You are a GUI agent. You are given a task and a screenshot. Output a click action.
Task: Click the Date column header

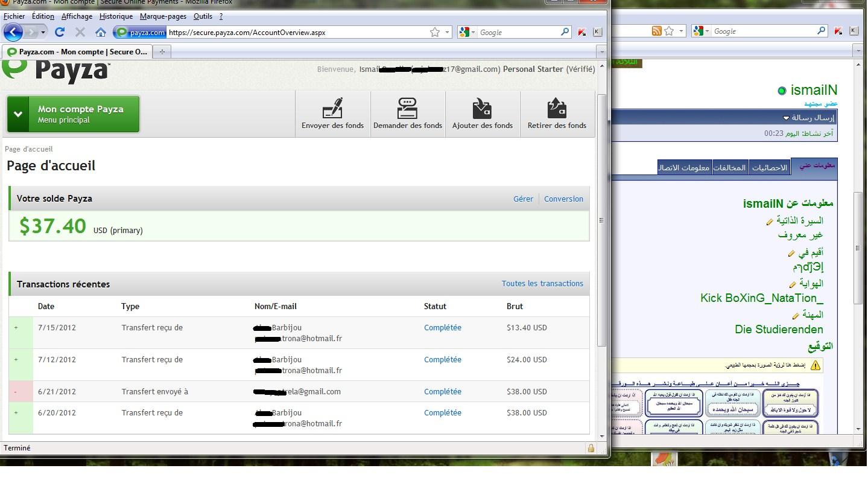coord(46,306)
